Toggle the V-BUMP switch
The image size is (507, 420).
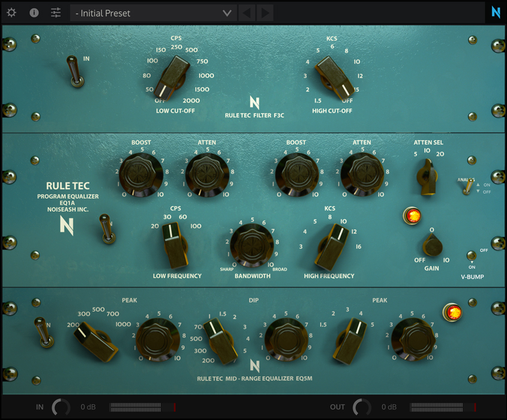[472, 256]
